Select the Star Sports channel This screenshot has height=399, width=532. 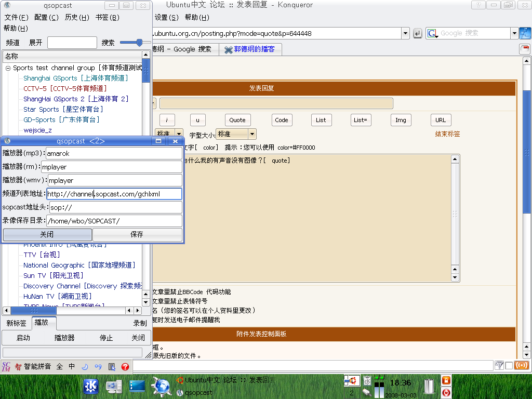(x=63, y=109)
